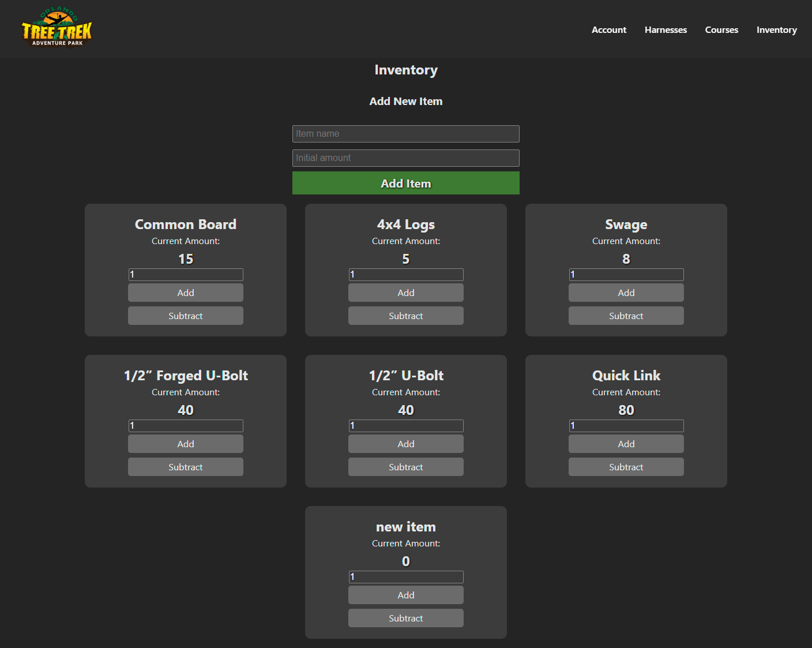The image size is (812, 648).
Task: Select Inventory in the navigation bar
Action: tap(776, 30)
